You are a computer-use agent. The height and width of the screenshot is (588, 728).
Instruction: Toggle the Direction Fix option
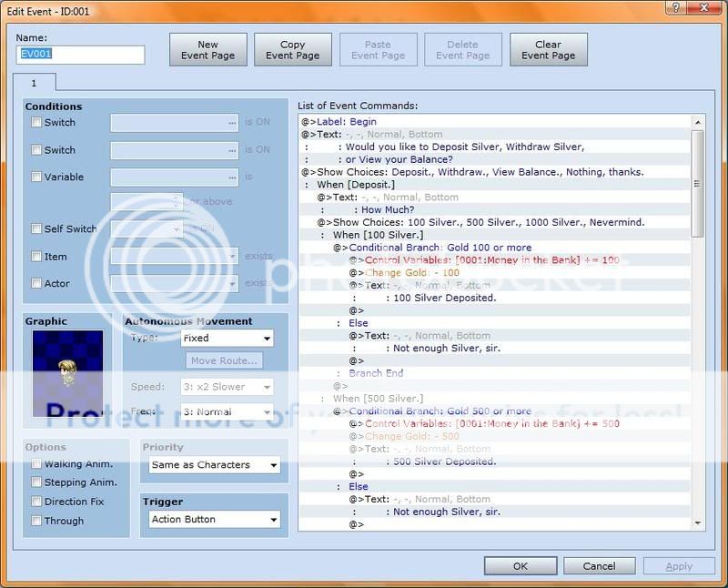[x=36, y=502]
